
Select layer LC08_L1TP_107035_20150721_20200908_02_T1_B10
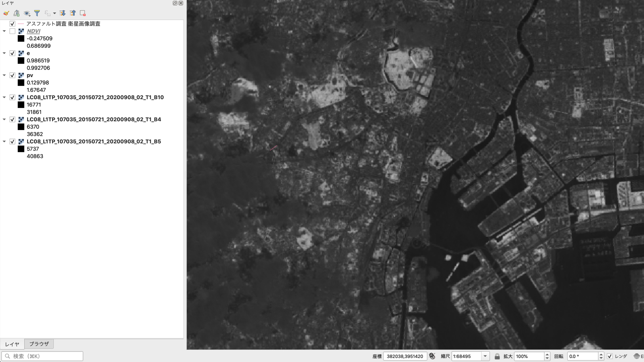(x=95, y=98)
